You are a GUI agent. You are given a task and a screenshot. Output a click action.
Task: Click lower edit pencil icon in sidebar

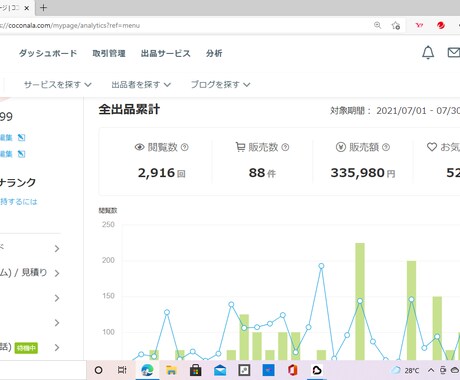21,154
